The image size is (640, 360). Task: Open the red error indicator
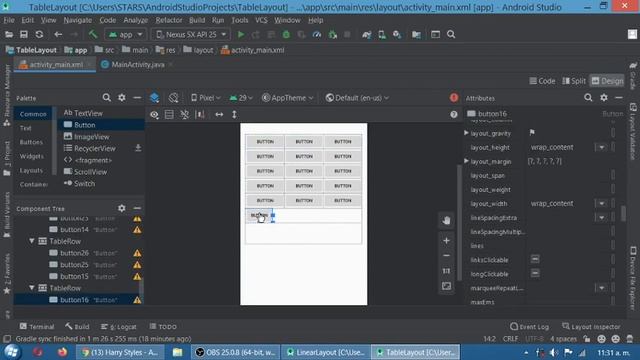click(x=453, y=98)
